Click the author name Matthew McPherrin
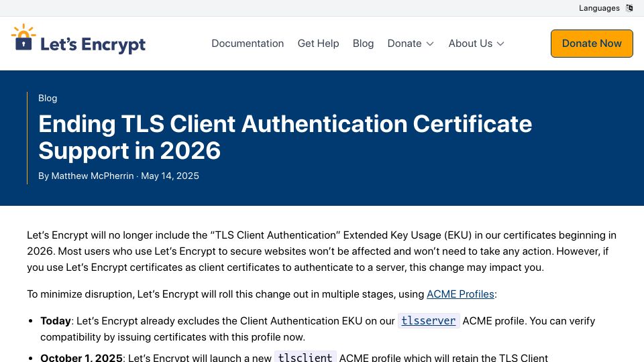The image size is (644, 362). 93,176
